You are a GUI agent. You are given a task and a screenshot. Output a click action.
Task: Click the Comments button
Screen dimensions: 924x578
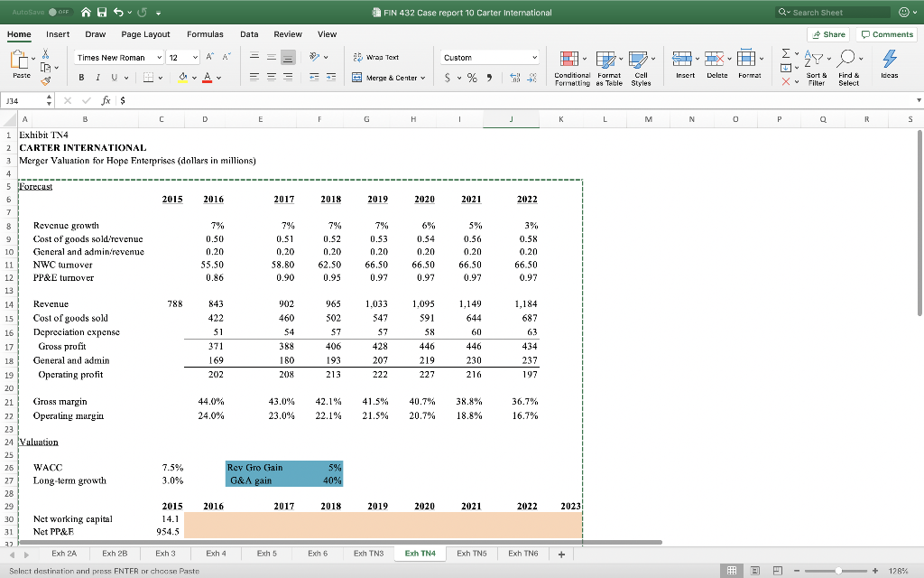coord(887,33)
